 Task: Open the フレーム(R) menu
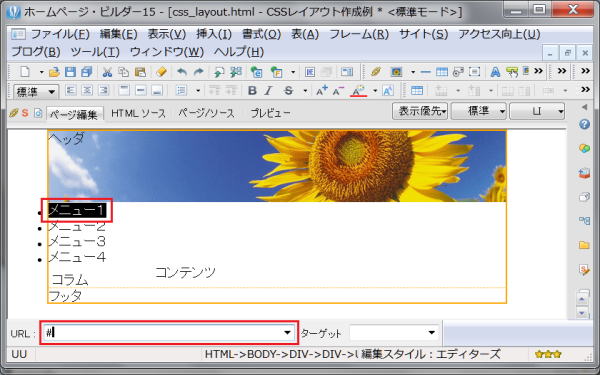tap(359, 34)
